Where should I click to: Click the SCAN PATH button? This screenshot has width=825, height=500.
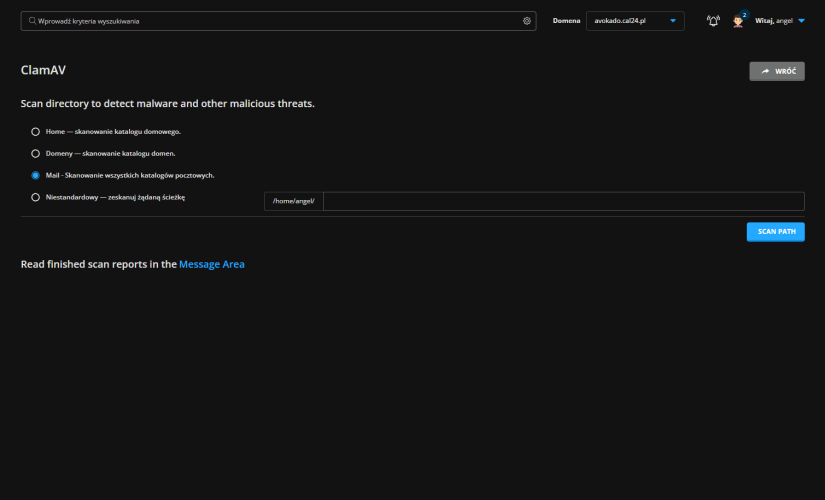point(776,232)
